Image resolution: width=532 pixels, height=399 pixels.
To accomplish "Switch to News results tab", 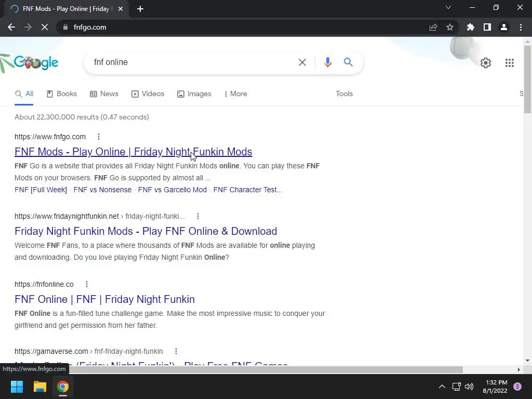I will coord(104,94).
